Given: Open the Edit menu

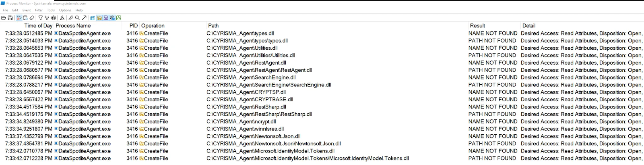Looking at the screenshot, I should pyautogui.click(x=15, y=10).
